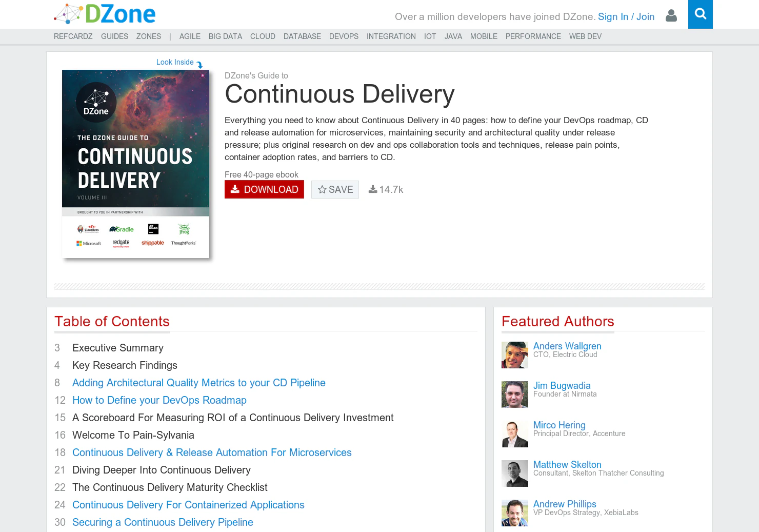
Task: Click the Free 40-page ebook label
Action: pyautogui.click(x=262, y=174)
